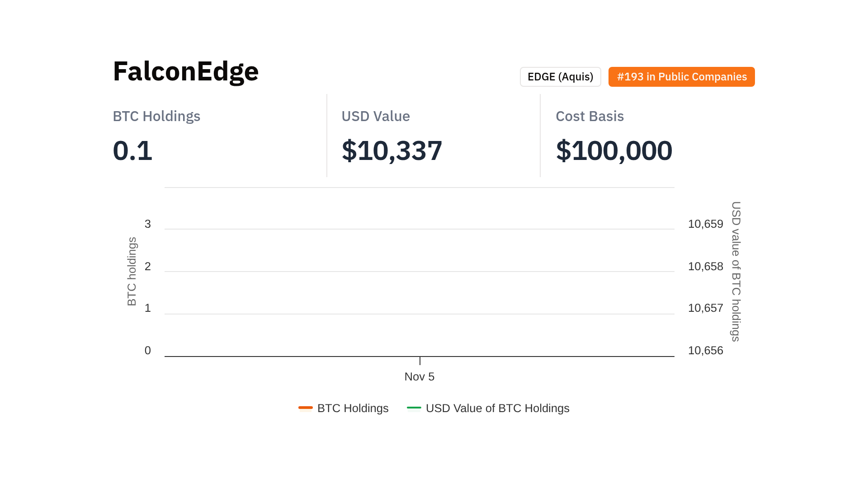The image size is (868, 488).
Task: Toggle the USD Value of BTC Holdings legend label
Action: [497, 408]
